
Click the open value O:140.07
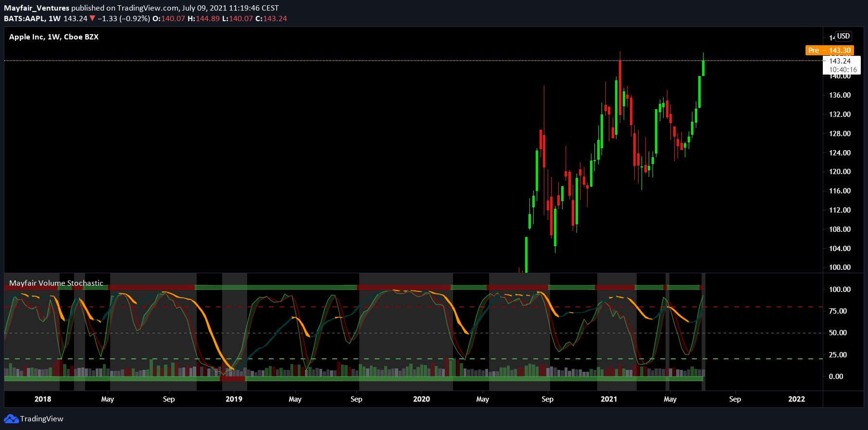tap(169, 19)
